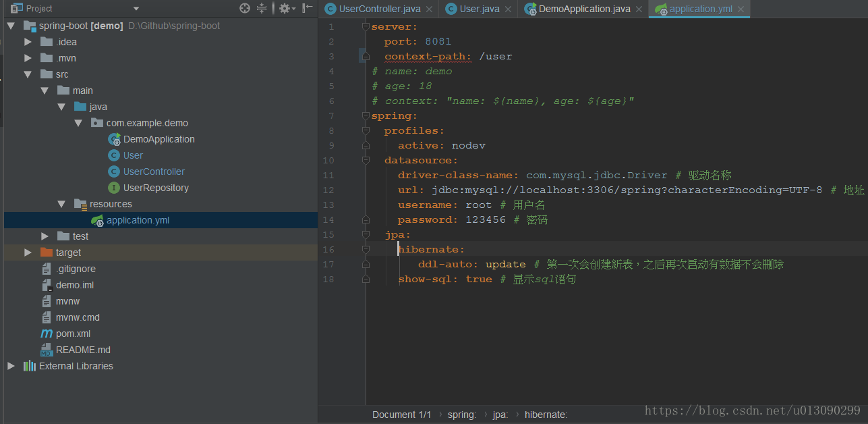Screen dimensions: 868x424
Task: Open the Project panel gear settings
Action: (x=287, y=8)
